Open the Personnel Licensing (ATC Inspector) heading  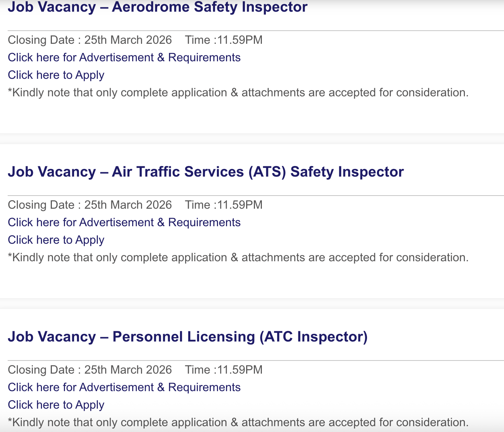click(187, 337)
